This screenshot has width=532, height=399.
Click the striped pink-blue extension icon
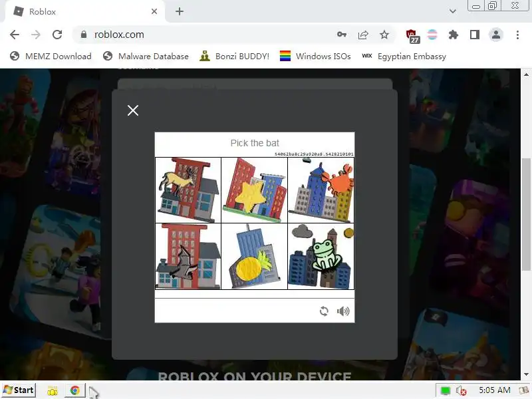coord(432,35)
